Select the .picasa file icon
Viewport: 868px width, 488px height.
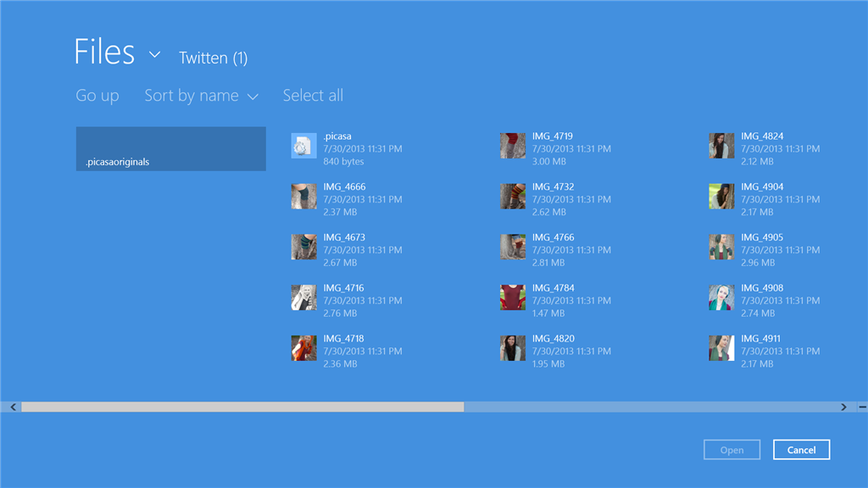click(x=304, y=146)
